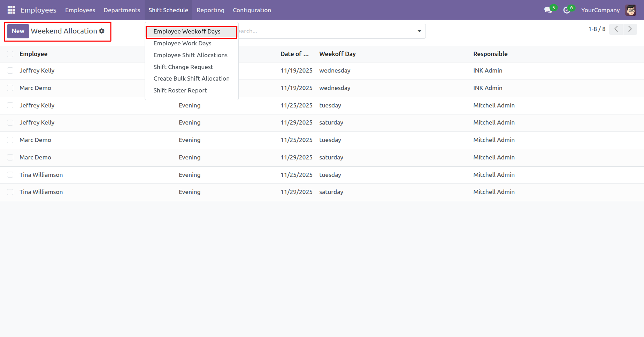Open the Reporting menu
This screenshot has height=337, width=644.
pyautogui.click(x=210, y=10)
